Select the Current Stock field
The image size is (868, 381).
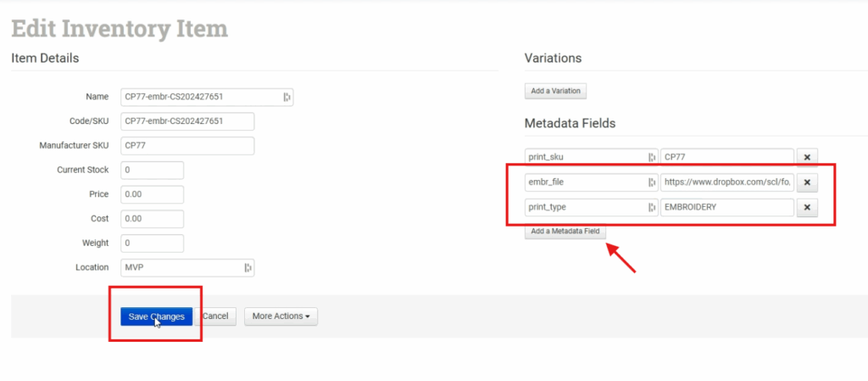(153, 171)
